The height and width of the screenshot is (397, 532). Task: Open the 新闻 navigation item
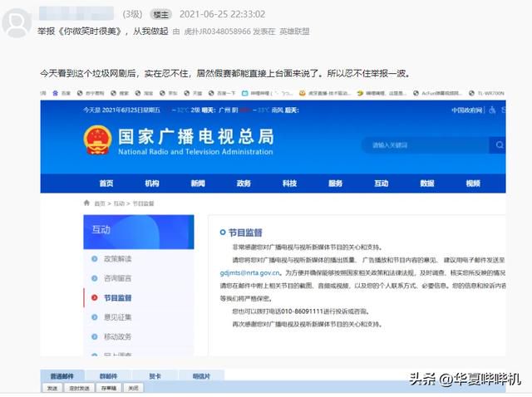click(x=198, y=184)
